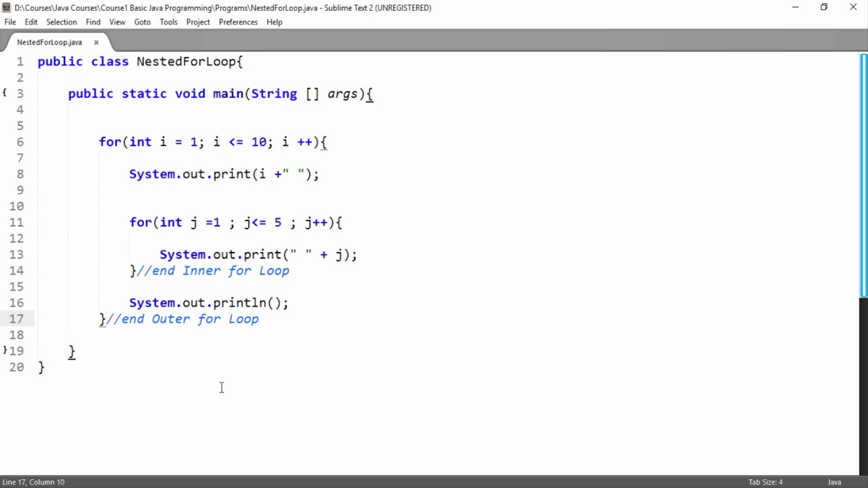868x488 pixels.
Task: Click the System.out.println() statement
Action: [209, 303]
